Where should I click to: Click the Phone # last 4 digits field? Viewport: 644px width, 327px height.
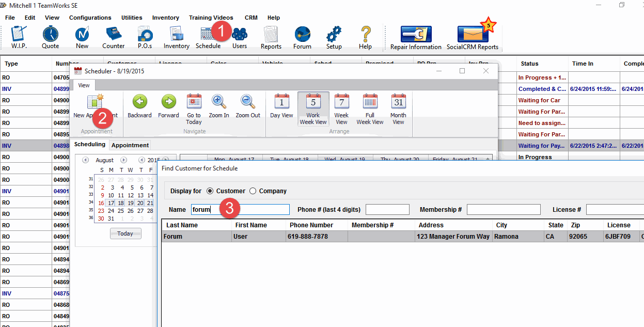point(387,210)
